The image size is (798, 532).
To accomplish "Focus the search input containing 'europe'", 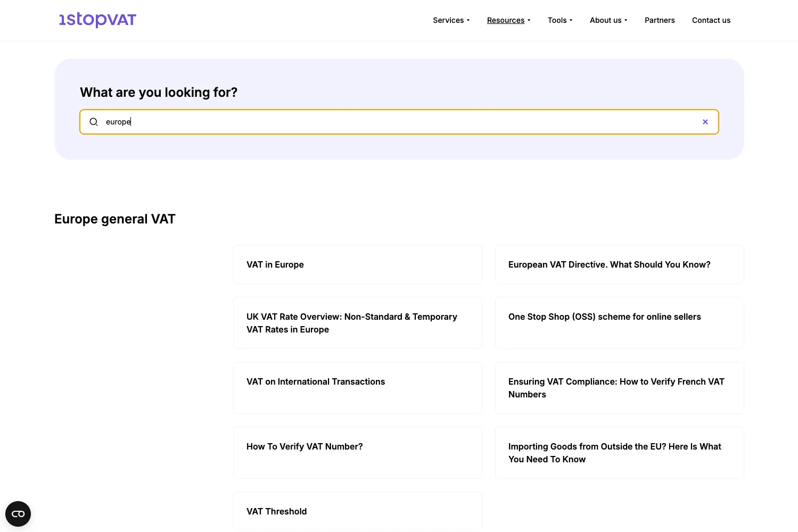I will [399, 122].
